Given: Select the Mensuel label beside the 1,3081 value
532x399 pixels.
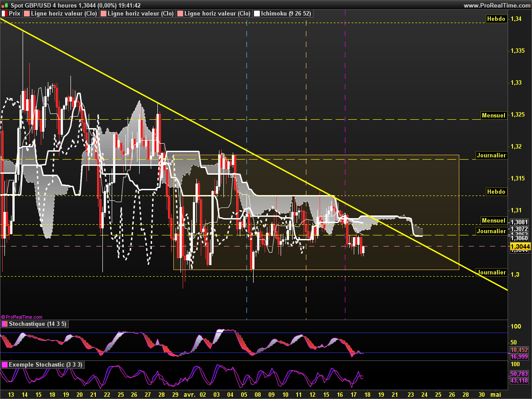Looking at the screenshot, I should point(493,220).
